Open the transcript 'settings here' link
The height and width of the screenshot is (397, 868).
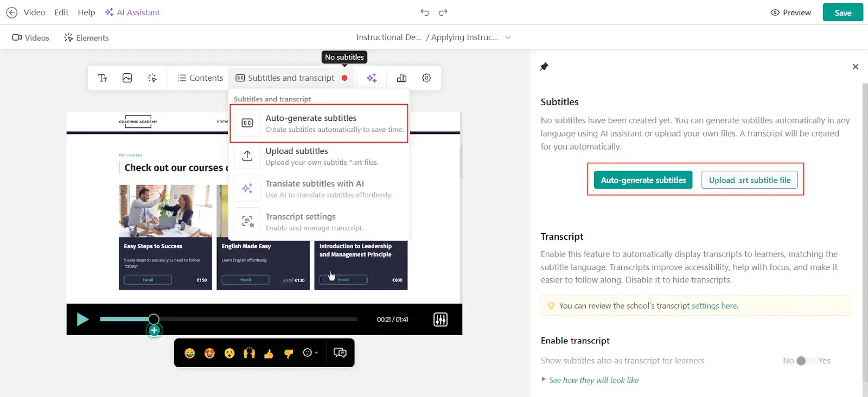pyautogui.click(x=714, y=306)
